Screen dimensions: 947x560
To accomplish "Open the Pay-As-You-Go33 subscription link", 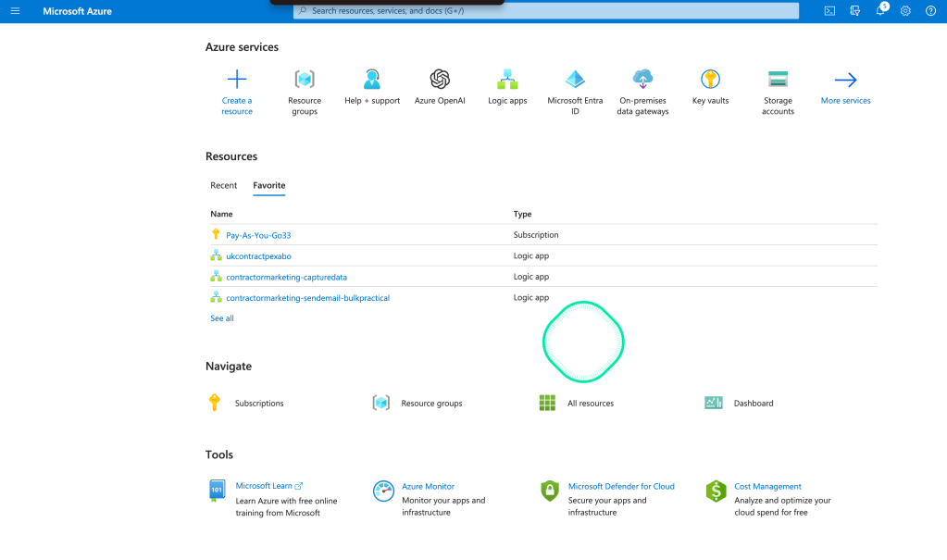I will [258, 235].
